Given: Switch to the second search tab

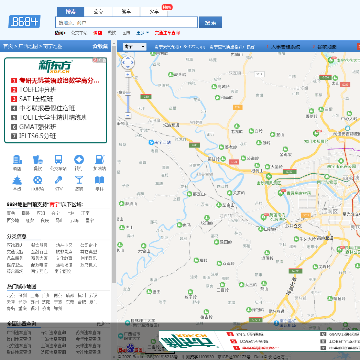Looking at the screenshot, I should click(98, 12).
